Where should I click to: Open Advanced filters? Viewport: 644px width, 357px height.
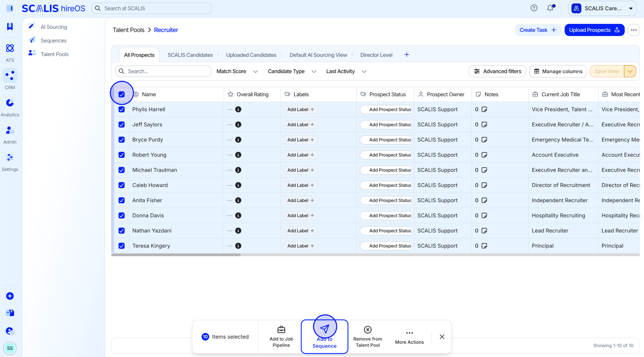click(497, 72)
